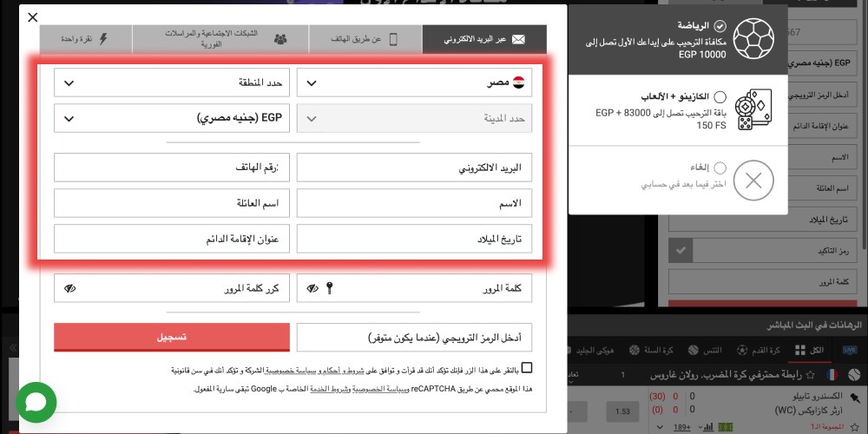868x434 pixels.
Task: Click the LIVE screen icon in betting bar
Action: (x=849, y=350)
